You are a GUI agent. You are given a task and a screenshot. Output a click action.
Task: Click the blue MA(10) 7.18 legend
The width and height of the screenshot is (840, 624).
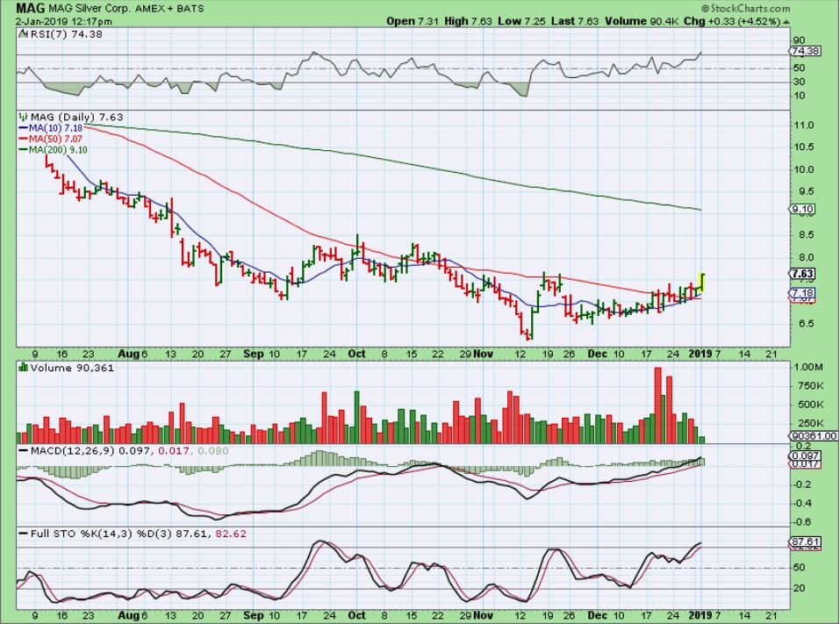[51, 128]
